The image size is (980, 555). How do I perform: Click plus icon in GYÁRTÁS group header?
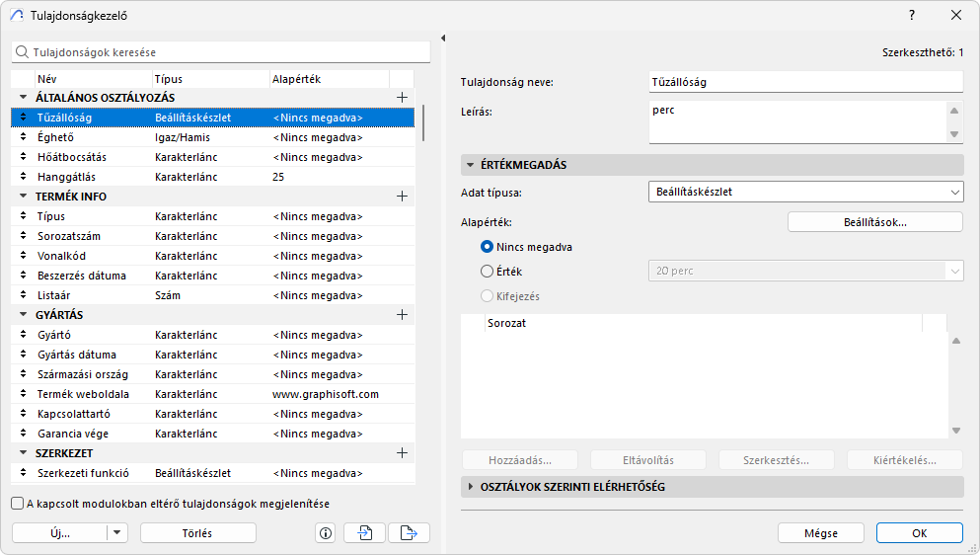(x=402, y=315)
